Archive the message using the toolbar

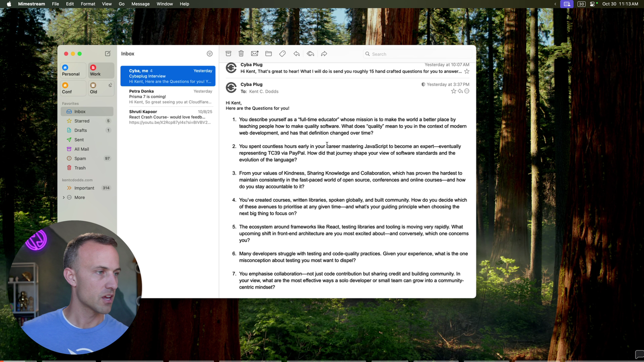[228, 53]
